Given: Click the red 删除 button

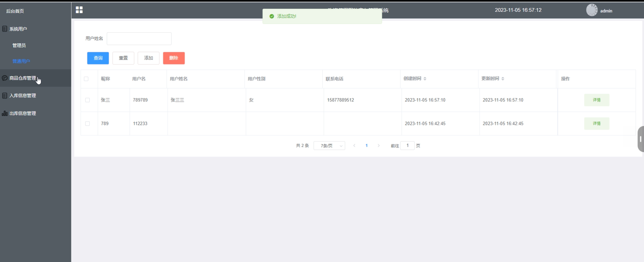Looking at the screenshot, I should [x=174, y=58].
